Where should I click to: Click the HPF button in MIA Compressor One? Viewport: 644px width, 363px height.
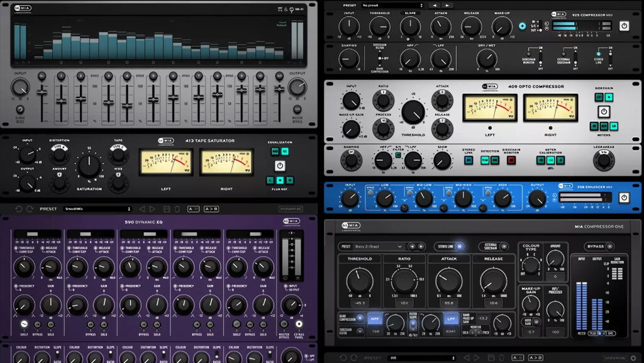(x=375, y=319)
